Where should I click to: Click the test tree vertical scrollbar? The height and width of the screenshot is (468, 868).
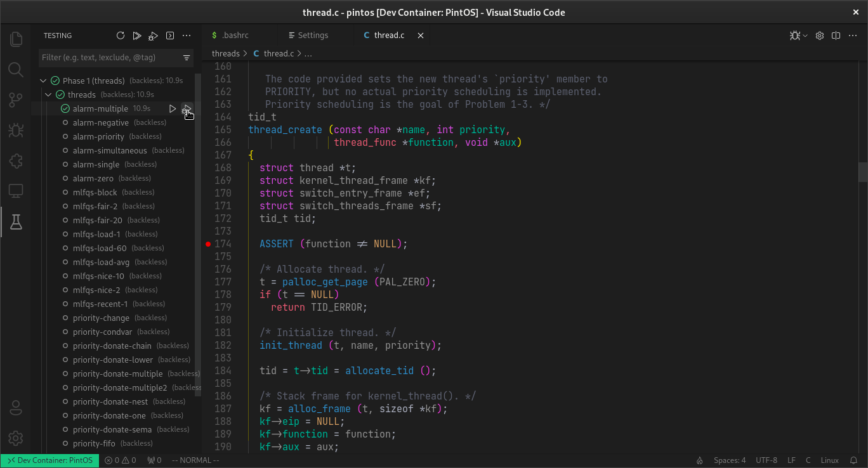coord(198,235)
